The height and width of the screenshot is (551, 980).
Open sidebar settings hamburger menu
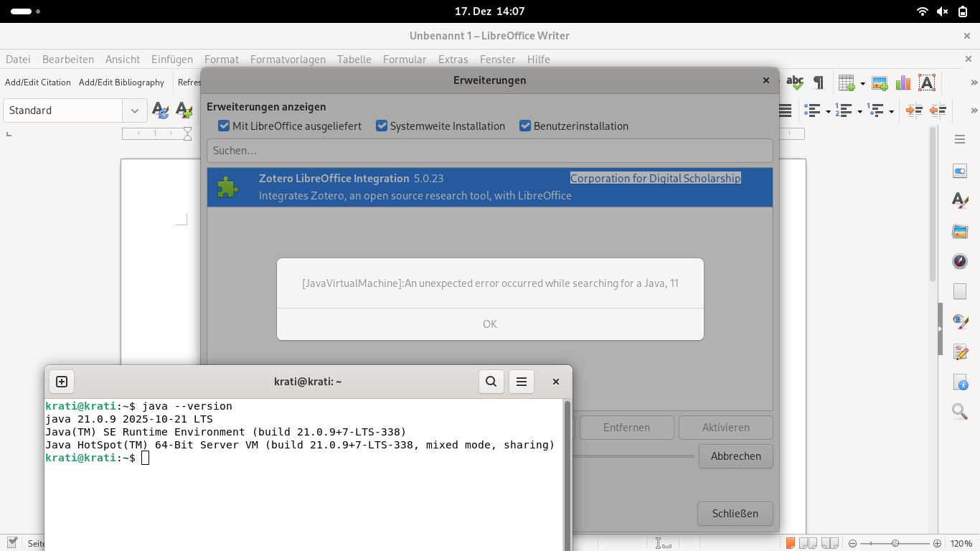point(960,139)
